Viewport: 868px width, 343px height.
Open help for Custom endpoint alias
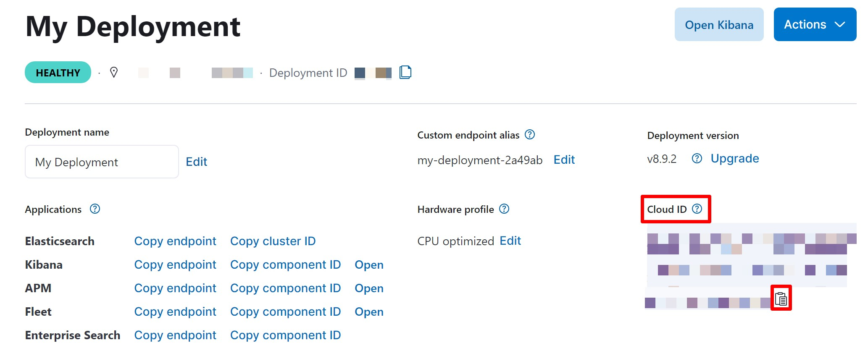(530, 134)
